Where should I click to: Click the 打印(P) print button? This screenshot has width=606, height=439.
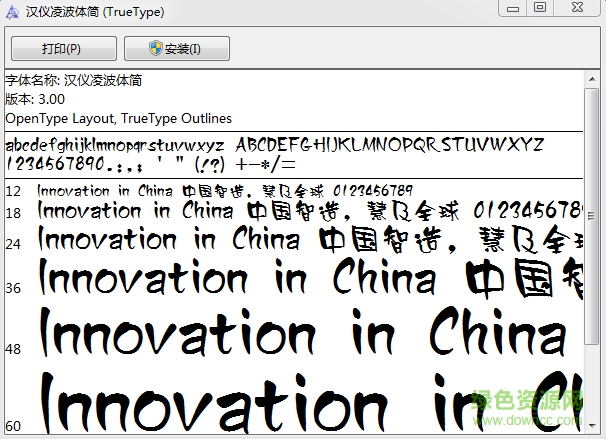click(x=64, y=49)
